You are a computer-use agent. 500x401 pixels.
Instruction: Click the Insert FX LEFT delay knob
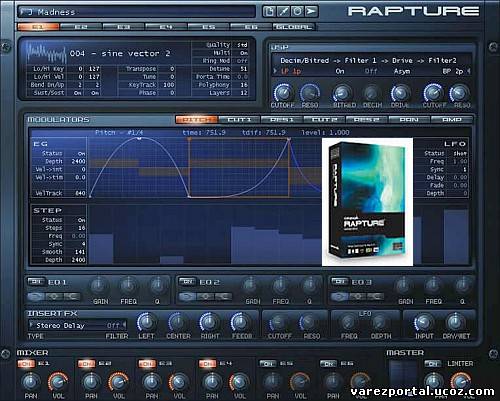tap(146, 322)
